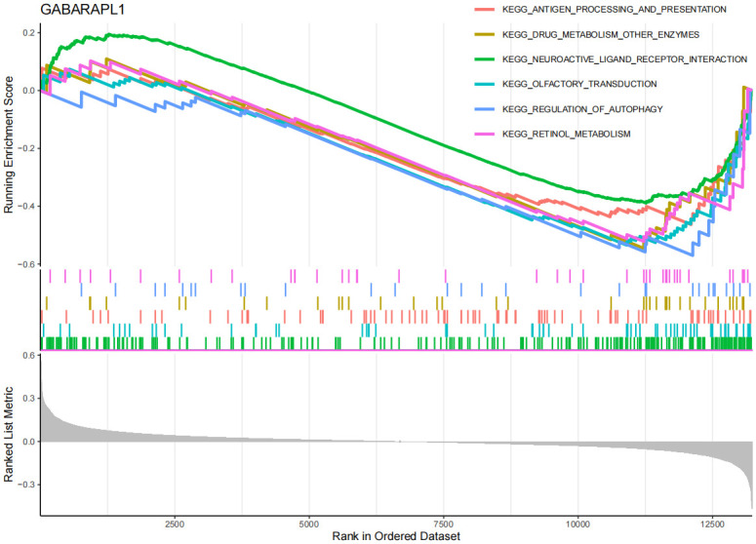Click the 7500 x-axis tick label
Screen dimensions: 756x544
[x=443, y=525]
